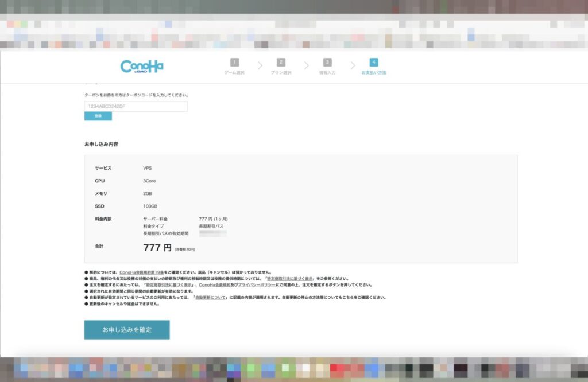Click the メモリ label
This screenshot has height=382, width=588.
[101, 194]
